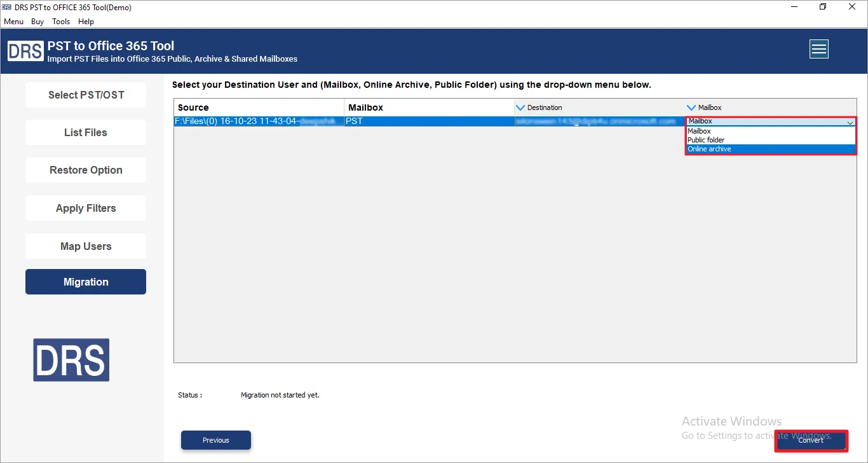Click the Convert button
The image size is (868, 463).
pyautogui.click(x=811, y=440)
